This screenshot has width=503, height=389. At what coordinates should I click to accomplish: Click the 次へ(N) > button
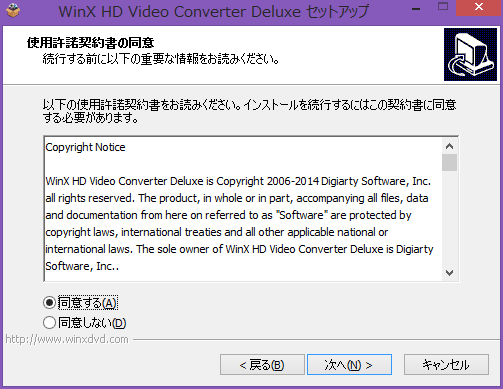(349, 365)
